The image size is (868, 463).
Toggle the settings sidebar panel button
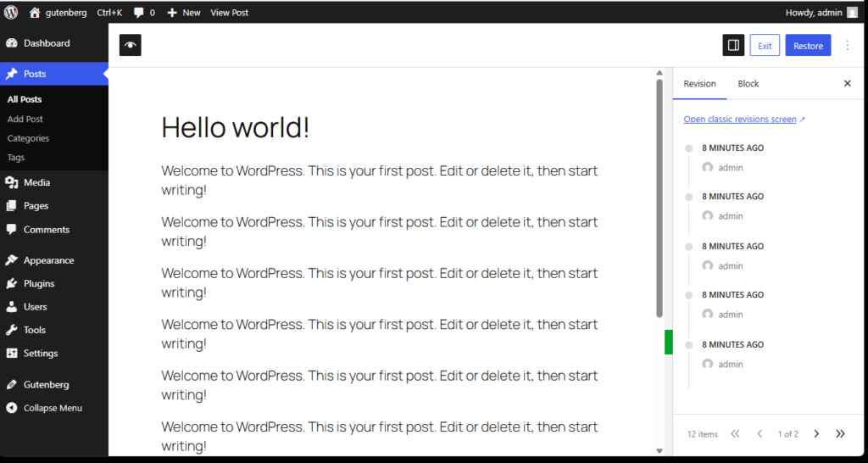[x=733, y=46]
